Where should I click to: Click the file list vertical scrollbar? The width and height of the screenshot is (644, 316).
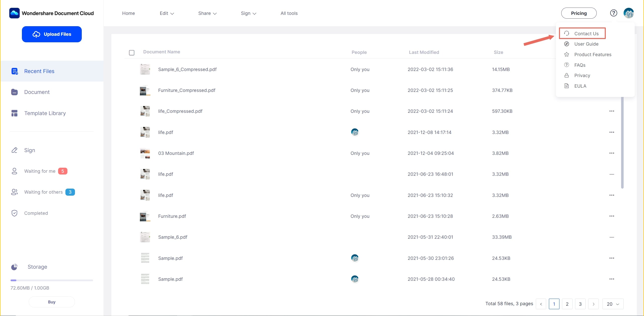click(x=622, y=142)
